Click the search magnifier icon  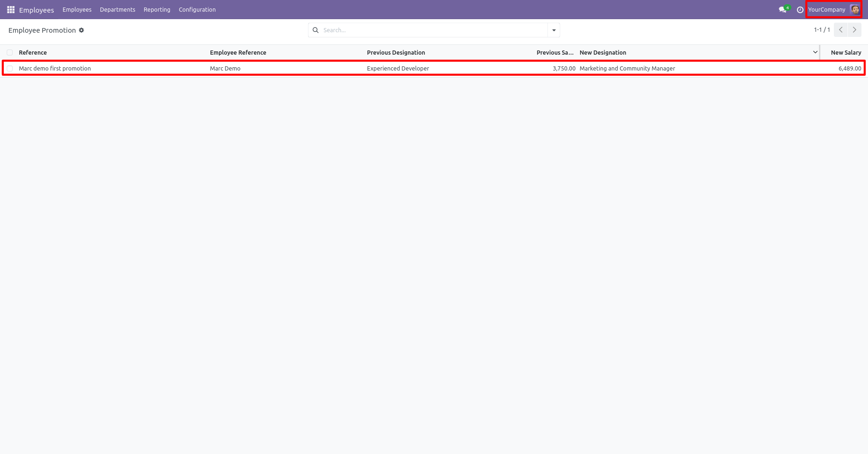tap(316, 30)
